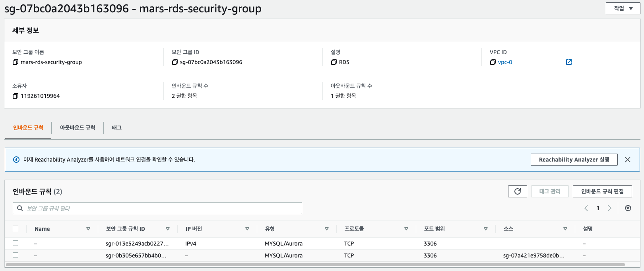Image resolution: width=644 pixels, height=271 pixels.
Task: Check the sgr-0b305e657bb4b0 rule row
Action: coord(16,255)
